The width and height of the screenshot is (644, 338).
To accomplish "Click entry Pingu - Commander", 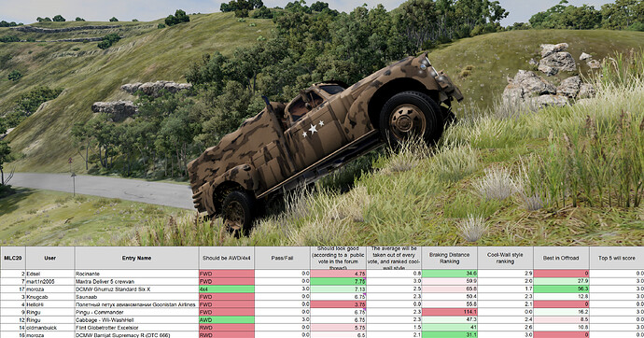I will (x=136, y=312).
